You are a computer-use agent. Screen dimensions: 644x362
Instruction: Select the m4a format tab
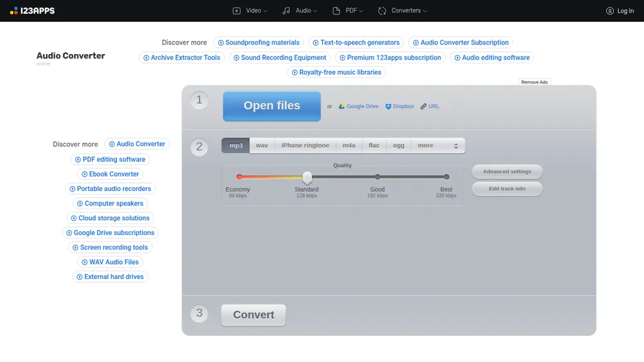tap(349, 146)
